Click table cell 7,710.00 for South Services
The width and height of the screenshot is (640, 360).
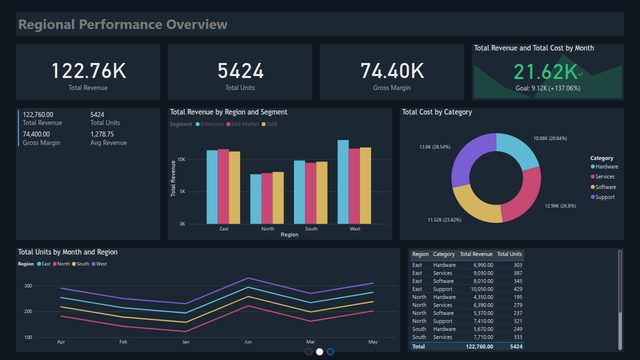(x=483, y=337)
